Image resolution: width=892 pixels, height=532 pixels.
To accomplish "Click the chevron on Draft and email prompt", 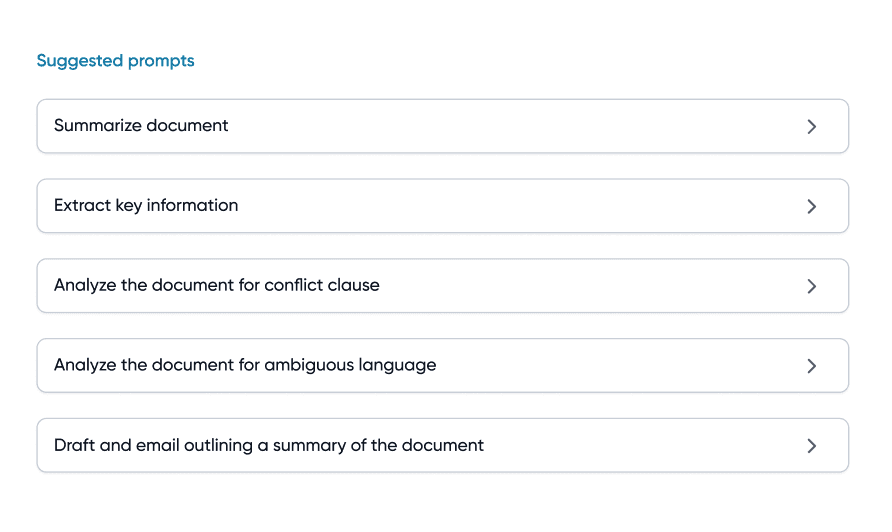I will coord(812,446).
